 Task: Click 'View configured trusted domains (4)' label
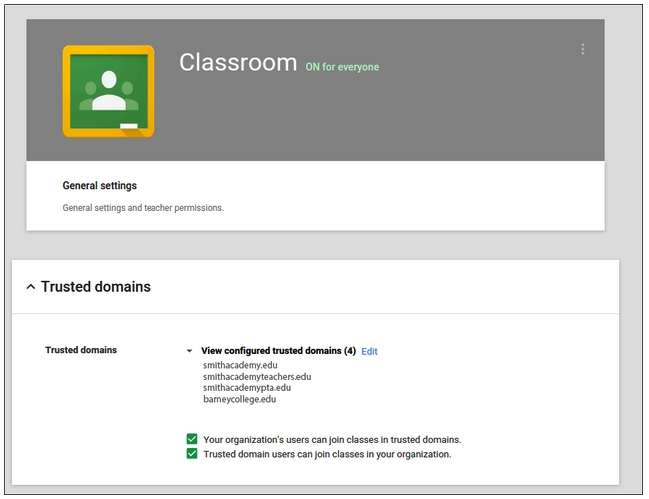(x=279, y=351)
